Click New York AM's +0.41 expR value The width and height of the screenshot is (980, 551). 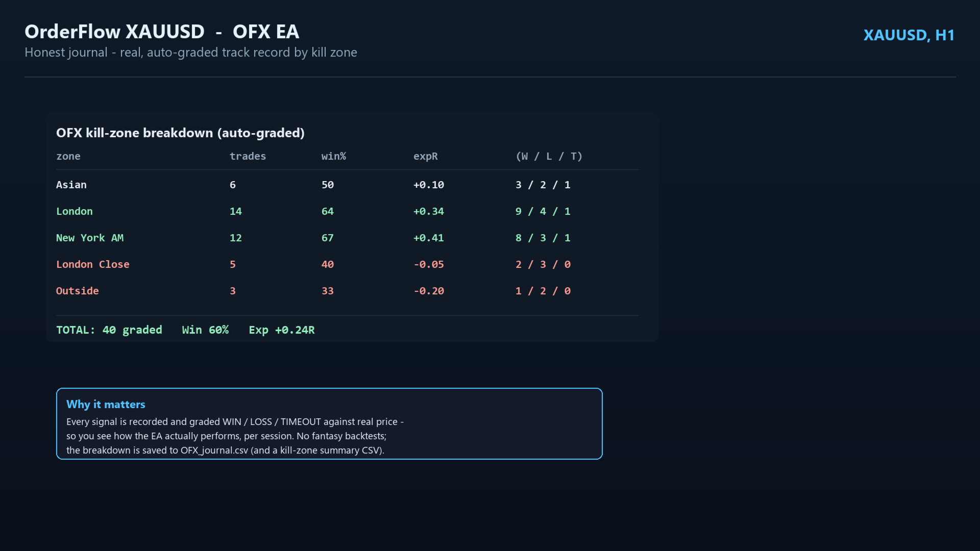click(429, 238)
